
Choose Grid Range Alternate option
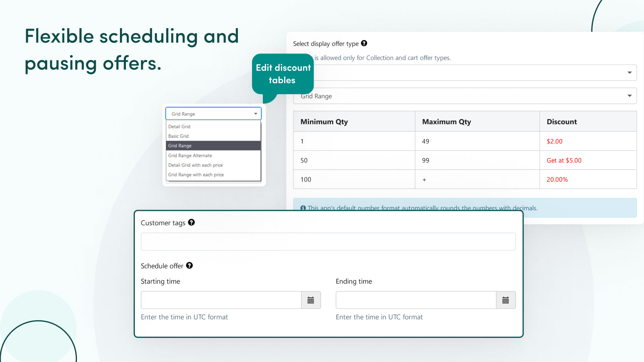(190, 155)
